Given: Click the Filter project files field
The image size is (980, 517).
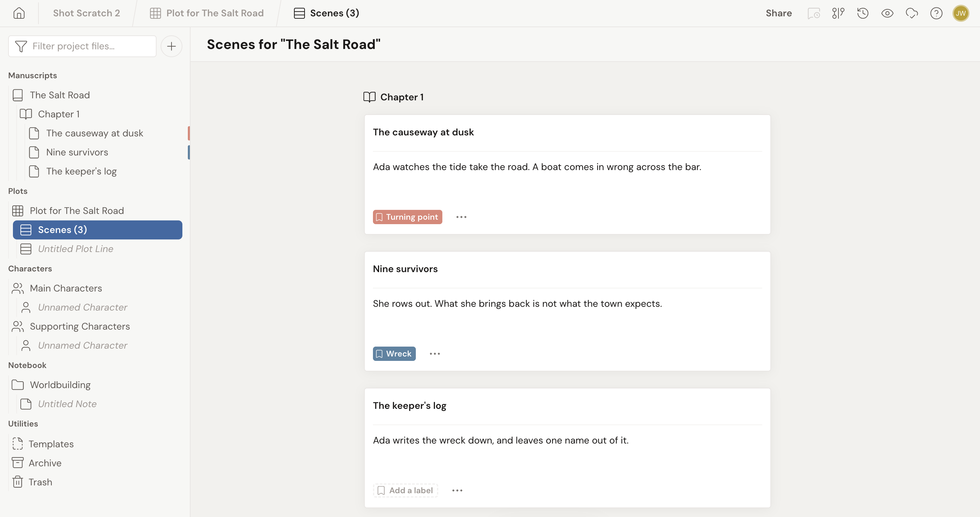Looking at the screenshot, I should [82, 46].
